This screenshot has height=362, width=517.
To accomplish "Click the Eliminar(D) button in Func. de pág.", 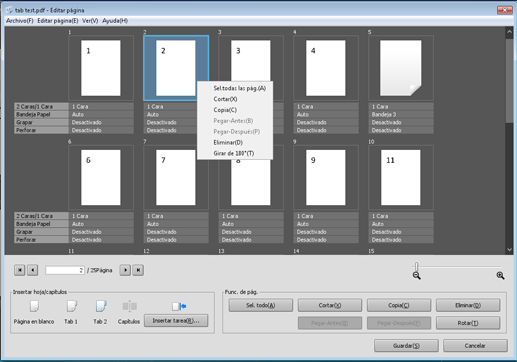I will [x=468, y=305].
